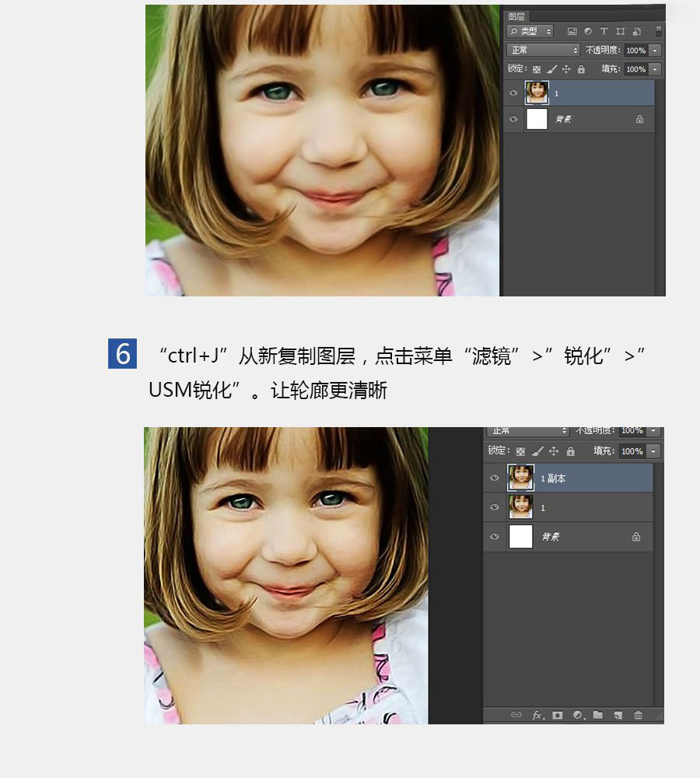Create a new group with folder icon
700x778 pixels.
[598, 715]
